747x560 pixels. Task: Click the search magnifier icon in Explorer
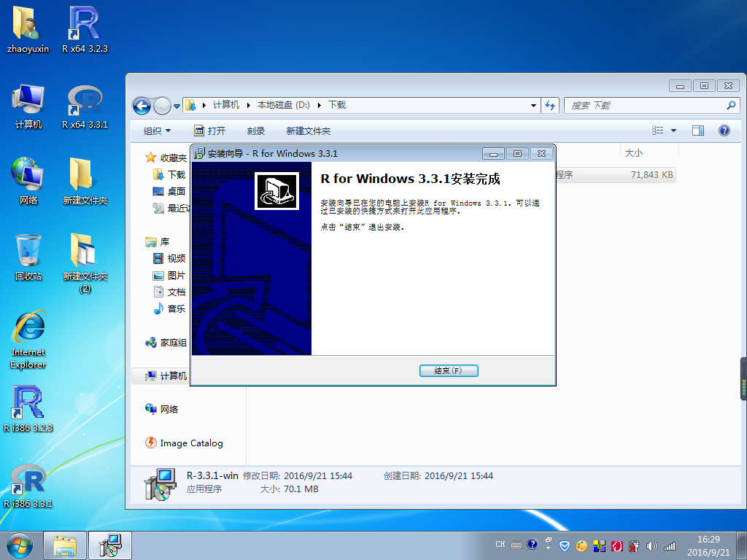(x=731, y=105)
